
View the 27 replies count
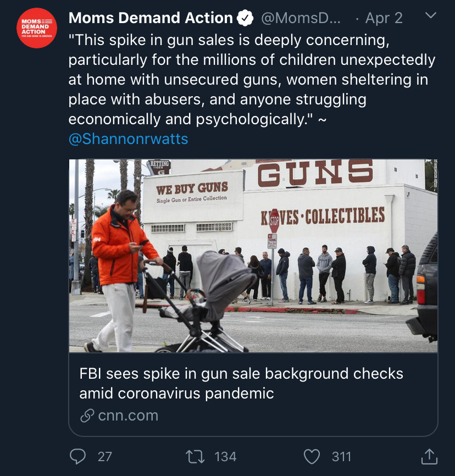(x=105, y=457)
